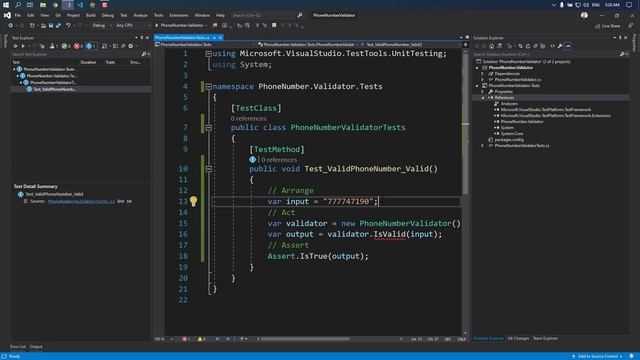The width and height of the screenshot is (640, 360).
Task: Click the Save icon in toolbar
Action: [x=51, y=25]
